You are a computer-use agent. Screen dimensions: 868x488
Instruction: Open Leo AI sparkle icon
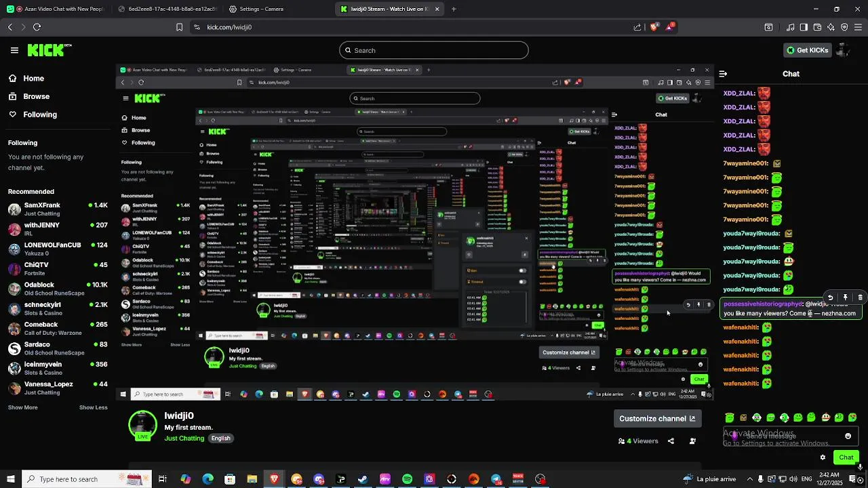point(831,27)
